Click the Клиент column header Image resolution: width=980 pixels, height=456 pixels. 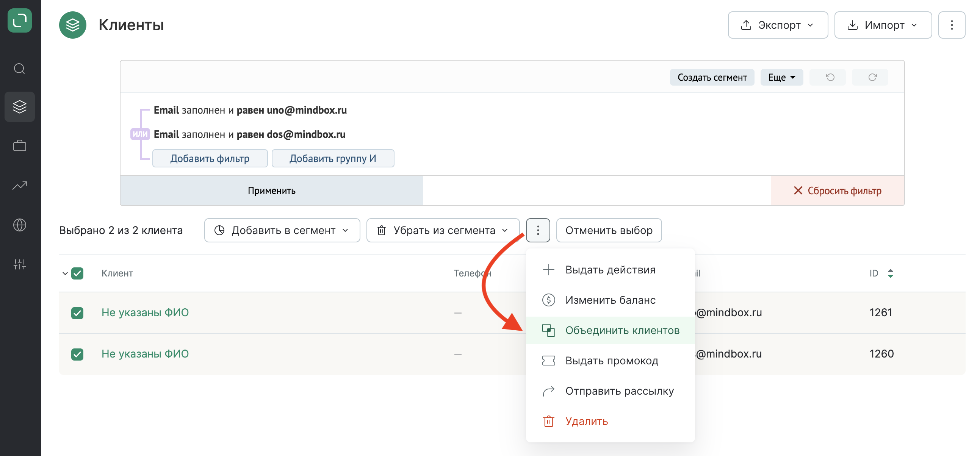pos(117,273)
